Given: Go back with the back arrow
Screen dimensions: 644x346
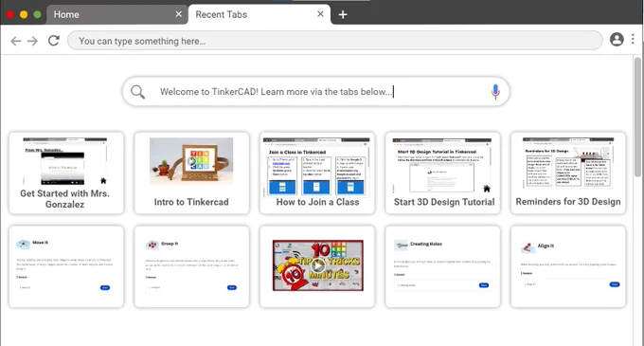Looking at the screenshot, I should 15,41.
